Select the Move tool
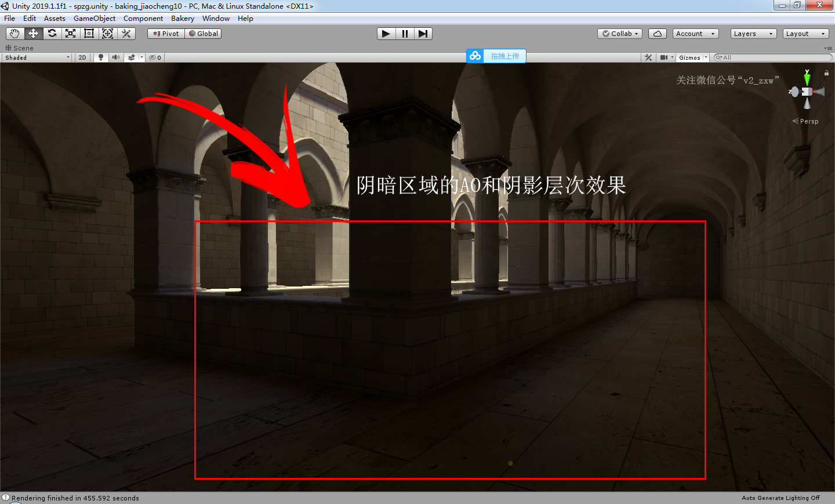The image size is (835, 504). 33,34
